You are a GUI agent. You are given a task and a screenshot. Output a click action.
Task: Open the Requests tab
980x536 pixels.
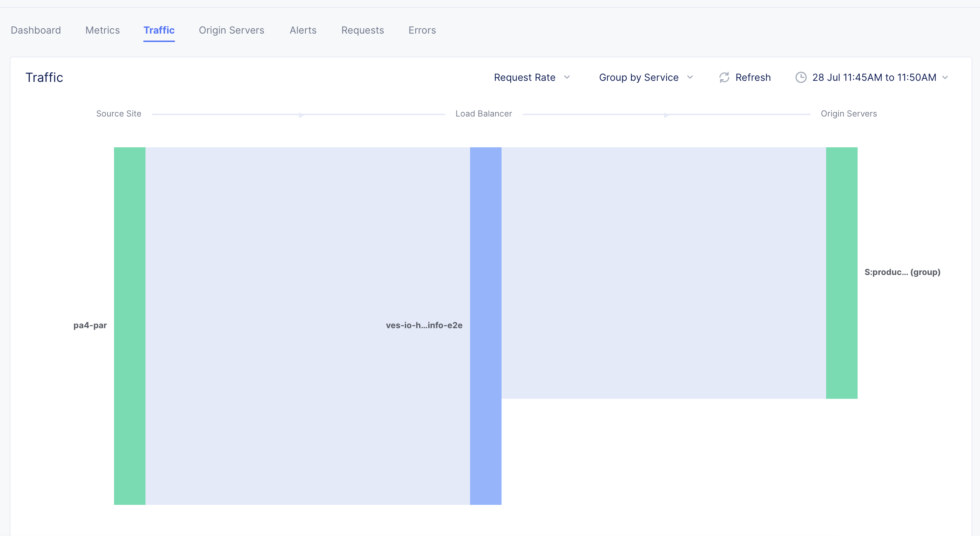click(362, 30)
